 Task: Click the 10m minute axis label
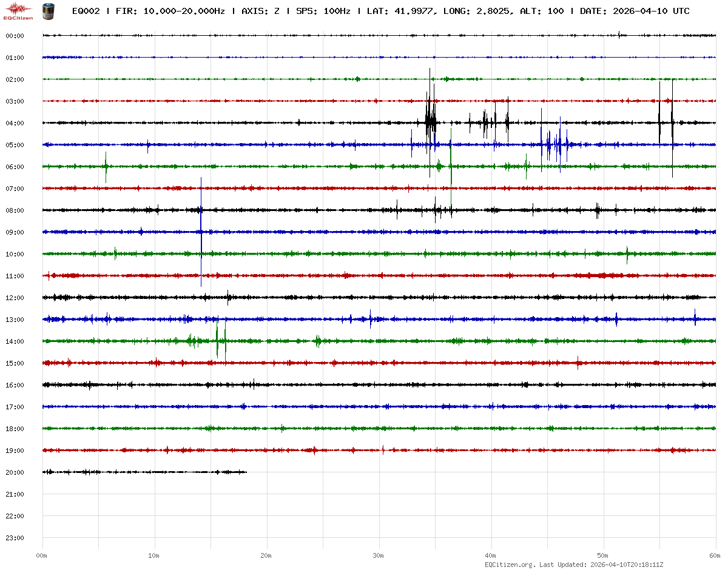click(154, 555)
